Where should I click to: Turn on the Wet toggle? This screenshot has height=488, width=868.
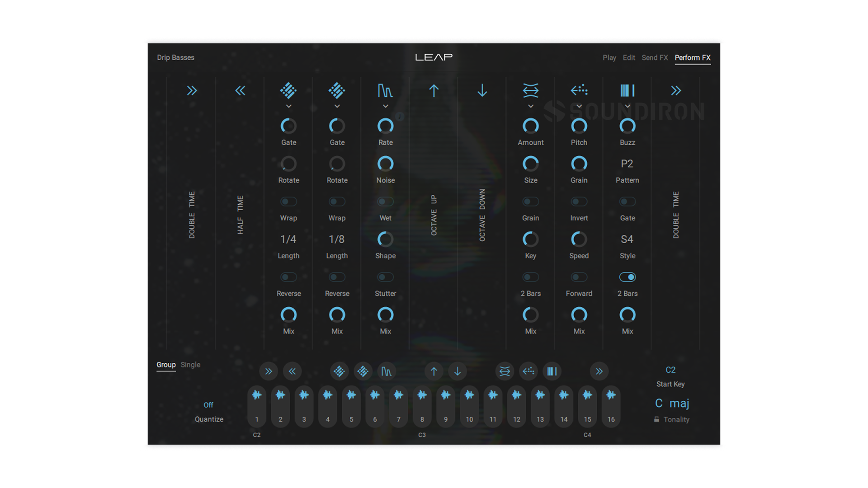click(x=385, y=202)
